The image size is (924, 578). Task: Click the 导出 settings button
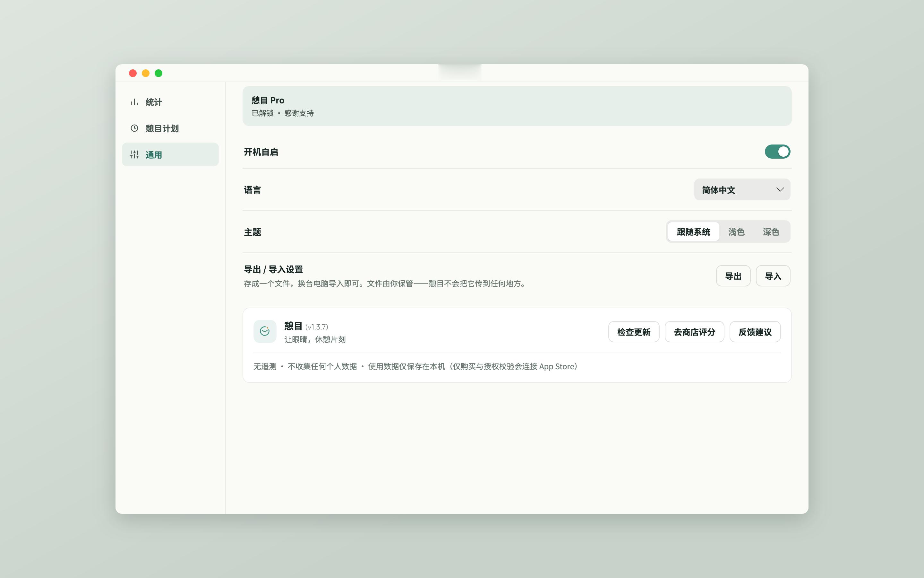click(x=733, y=276)
